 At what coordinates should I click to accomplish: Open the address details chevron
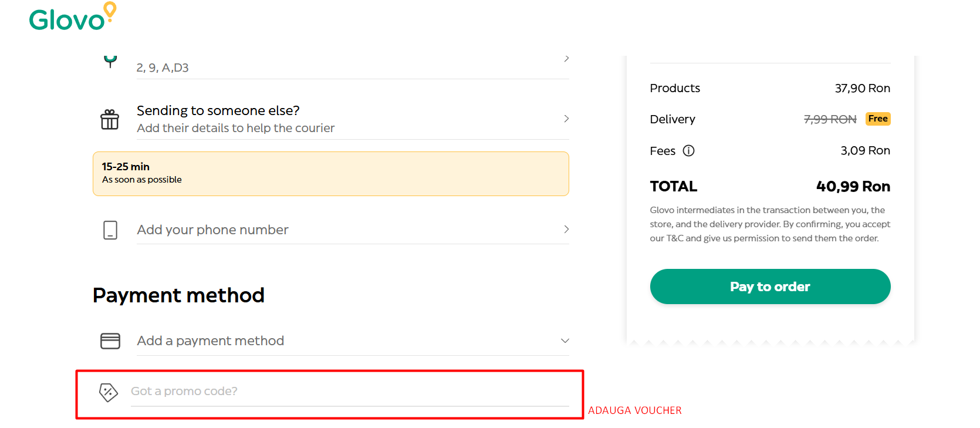coord(566,59)
